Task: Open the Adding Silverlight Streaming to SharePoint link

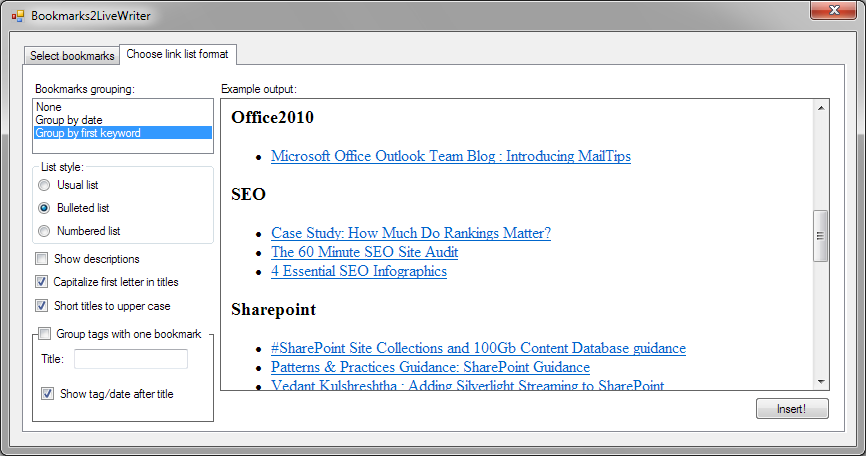Action: [467, 385]
